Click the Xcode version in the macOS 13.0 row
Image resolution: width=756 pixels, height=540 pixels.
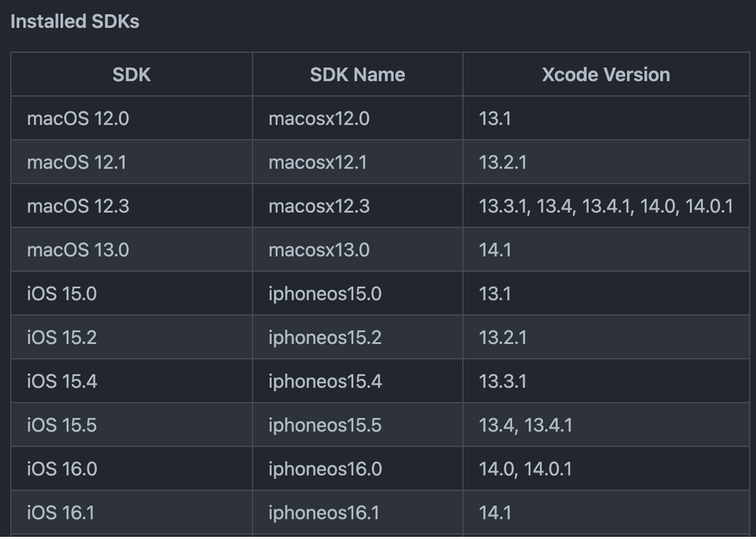[606, 249]
